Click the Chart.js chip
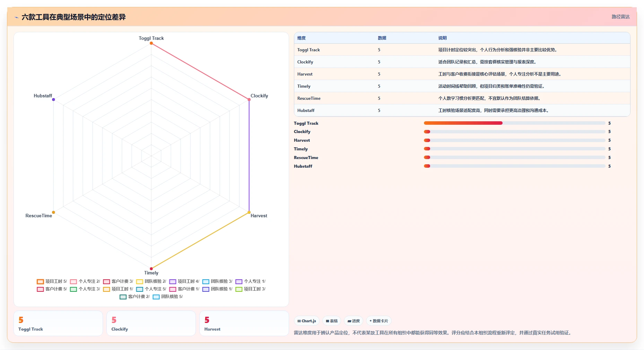 coord(307,321)
